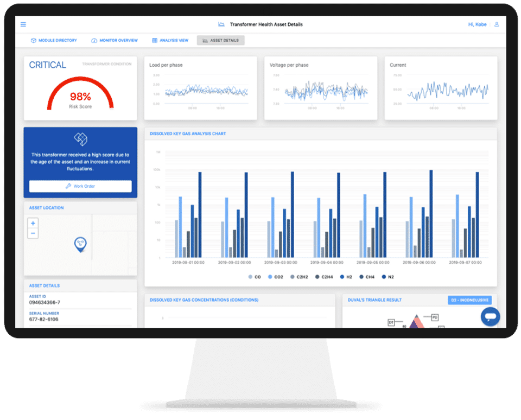Click the 2019-09-04 00:00 axis label

click(327, 263)
